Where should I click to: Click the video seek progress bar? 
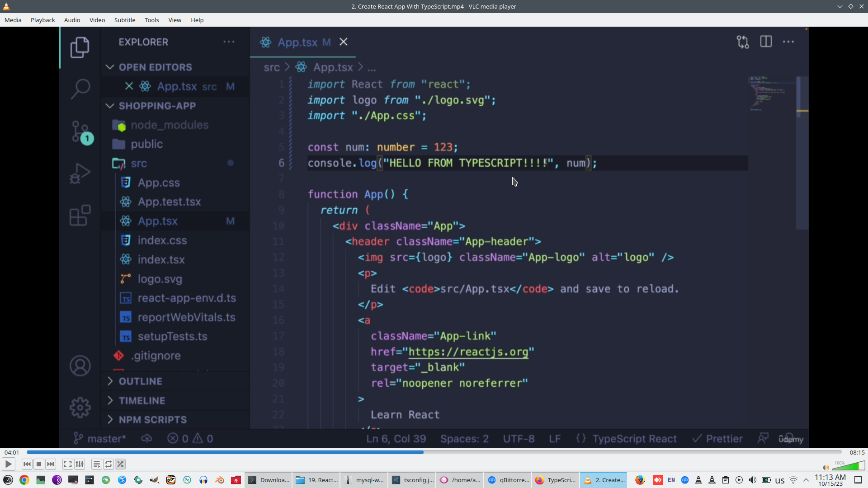434,452
